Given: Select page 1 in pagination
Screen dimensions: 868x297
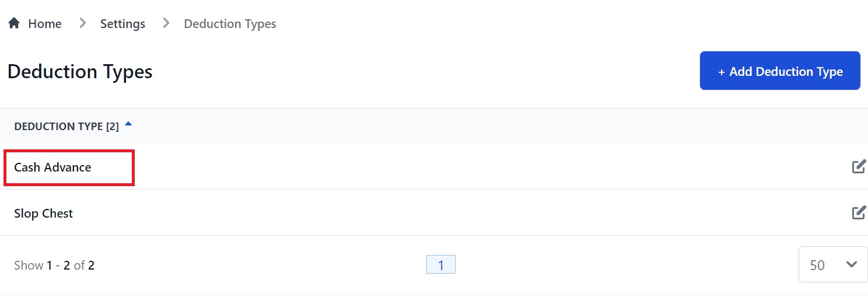Looking at the screenshot, I should tap(441, 265).
